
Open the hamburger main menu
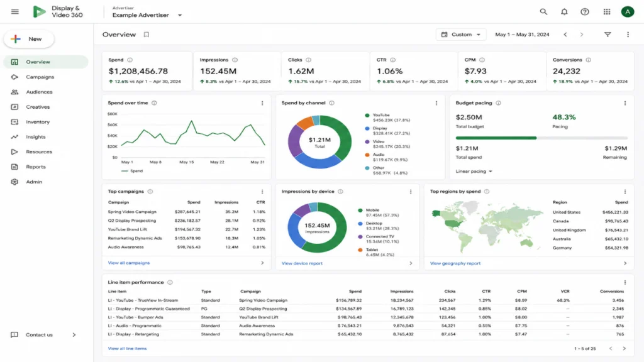click(15, 11)
